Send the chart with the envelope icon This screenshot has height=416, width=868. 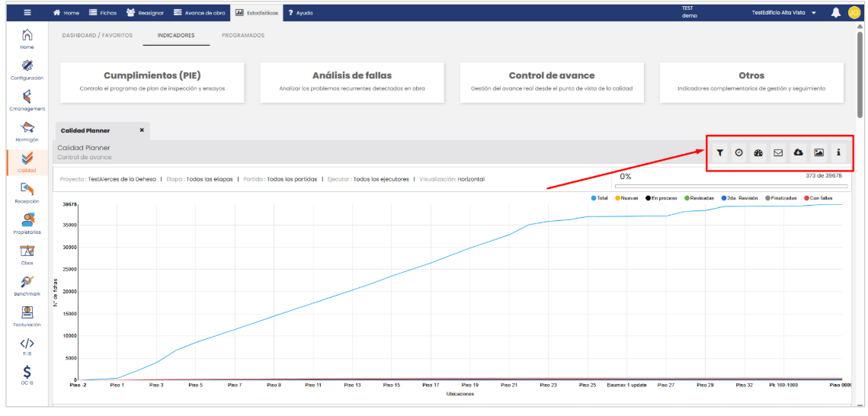[778, 152]
